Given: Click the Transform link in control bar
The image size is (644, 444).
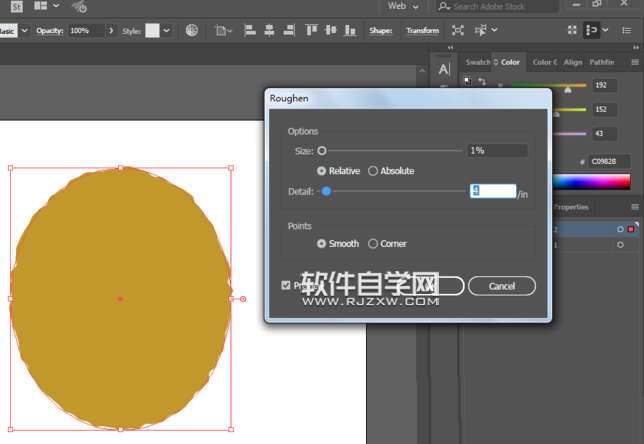Looking at the screenshot, I should (422, 31).
